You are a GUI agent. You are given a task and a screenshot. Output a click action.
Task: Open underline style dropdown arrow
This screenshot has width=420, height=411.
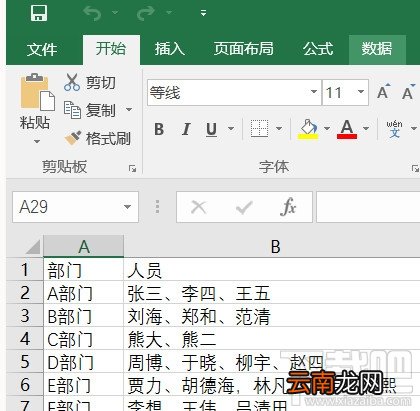click(x=231, y=129)
